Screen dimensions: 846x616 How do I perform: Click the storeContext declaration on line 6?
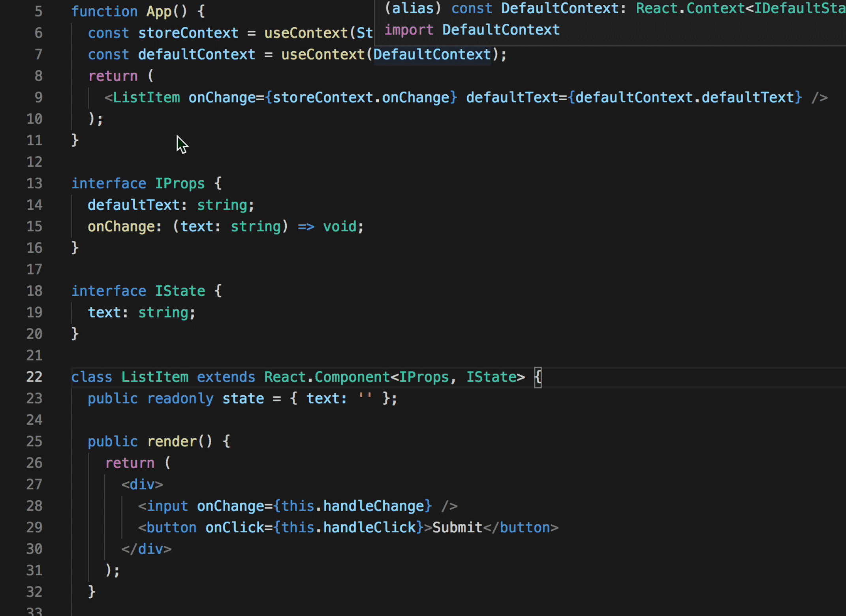point(188,33)
